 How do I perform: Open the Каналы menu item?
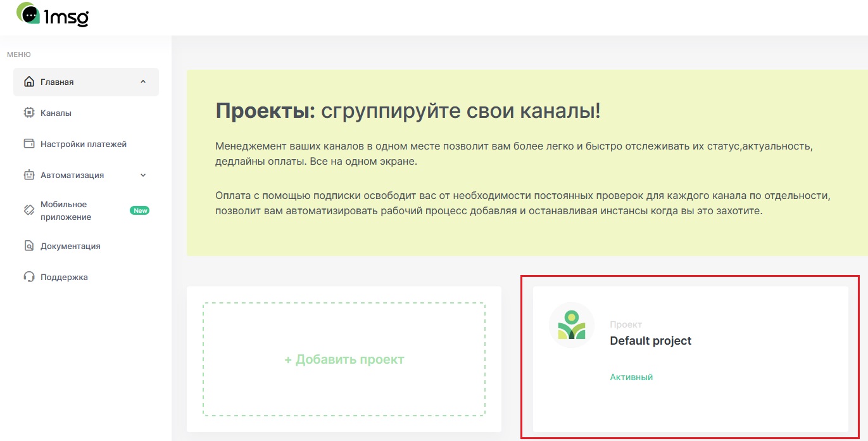tap(56, 113)
